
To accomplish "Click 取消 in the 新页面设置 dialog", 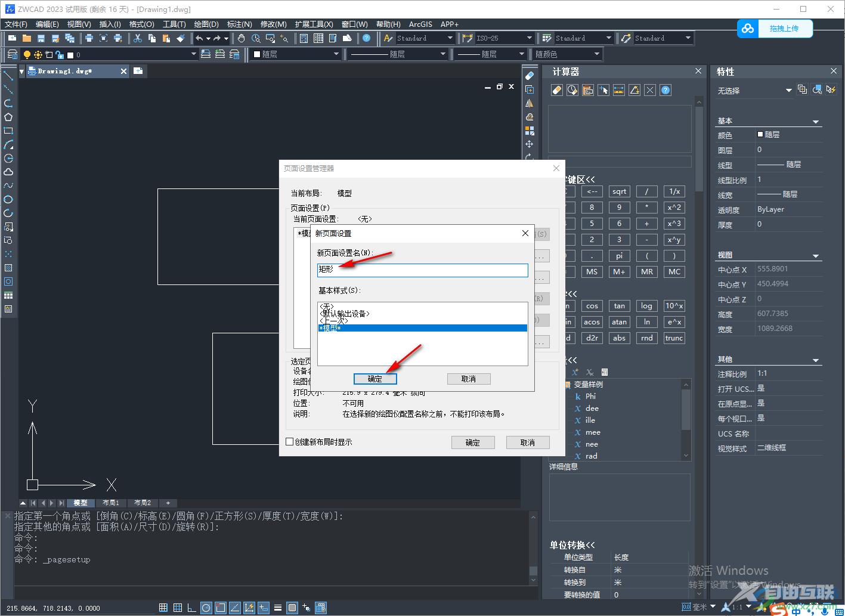I will (469, 379).
